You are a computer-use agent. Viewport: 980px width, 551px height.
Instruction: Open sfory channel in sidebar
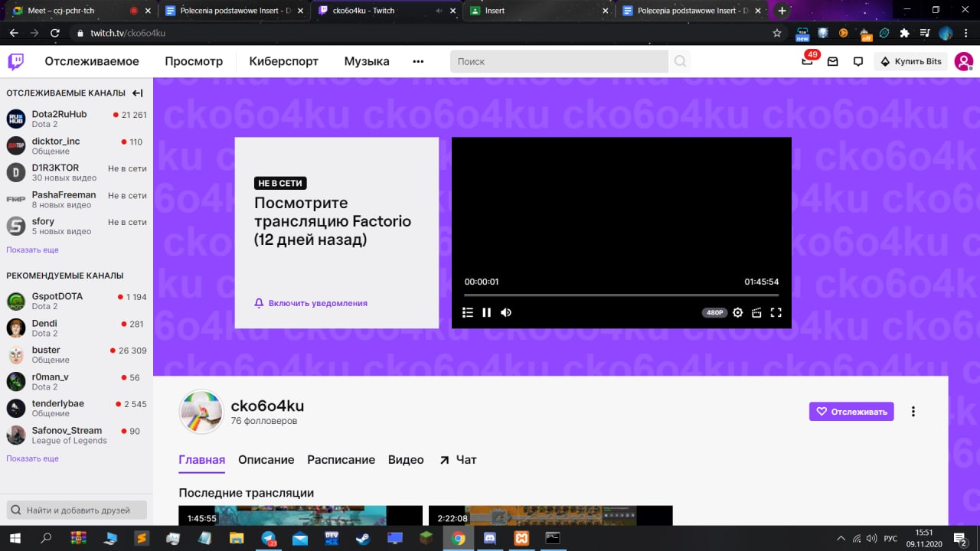pos(77,226)
